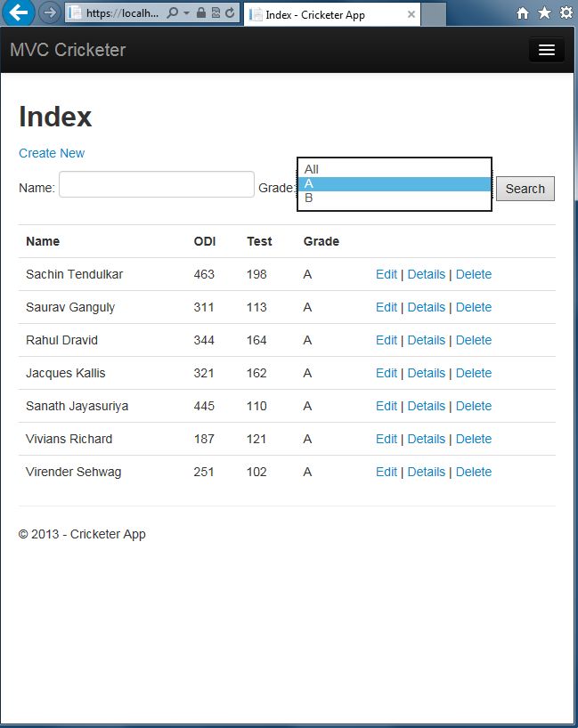Image resolution: width=578 pixels, height=728 pixels.
Task: Click the browser Back arrow button
Action: [20, 12]
